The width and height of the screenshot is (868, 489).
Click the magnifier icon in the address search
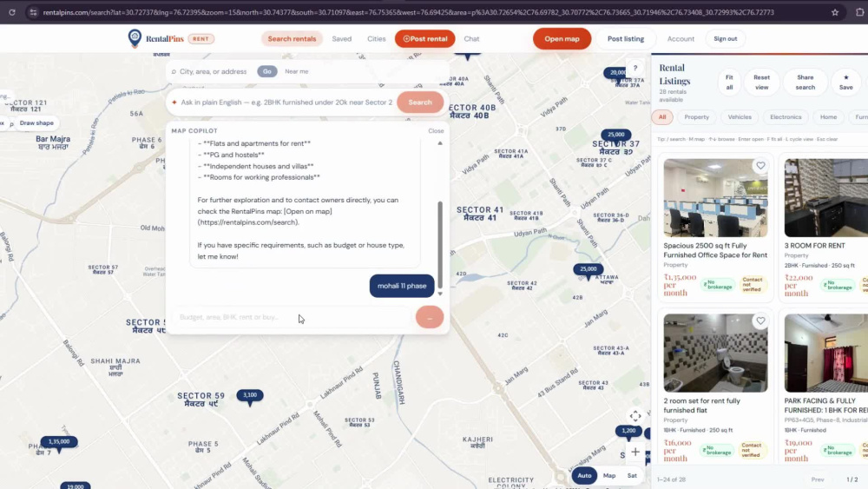coord(174,71)
